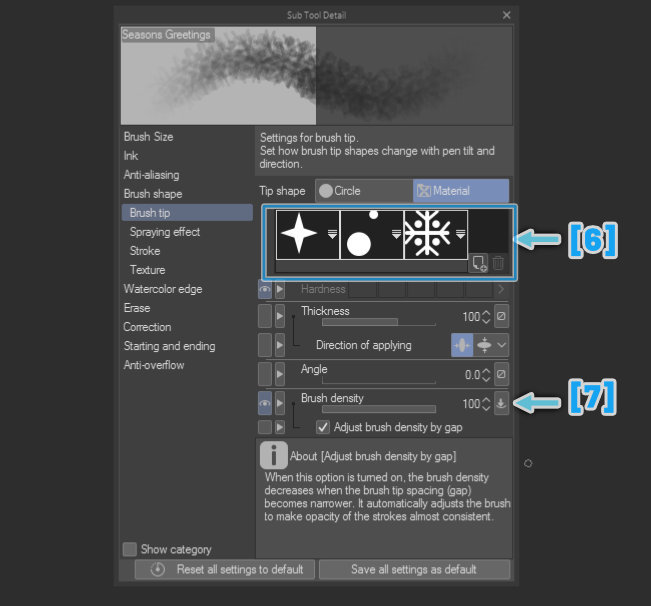Image resolution: width=651 pixels, height=606 pixels.
Task: Click the Brush density value 100 field
Action: [471, 404]
